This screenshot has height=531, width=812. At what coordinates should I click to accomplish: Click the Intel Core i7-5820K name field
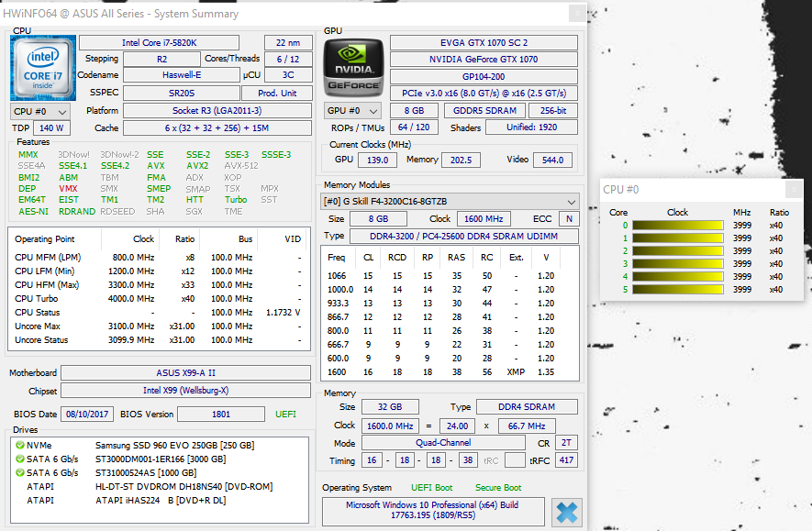pos(159,42)
